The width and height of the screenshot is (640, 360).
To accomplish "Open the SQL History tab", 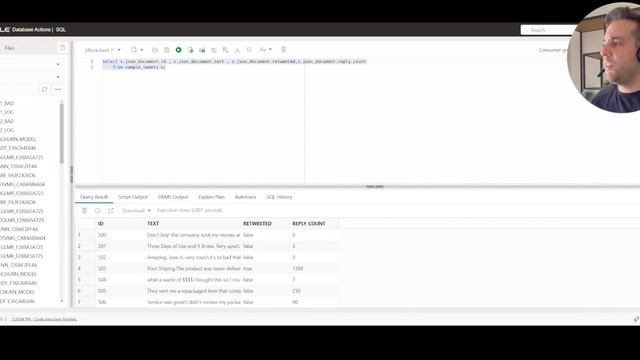I will (279, 197).
